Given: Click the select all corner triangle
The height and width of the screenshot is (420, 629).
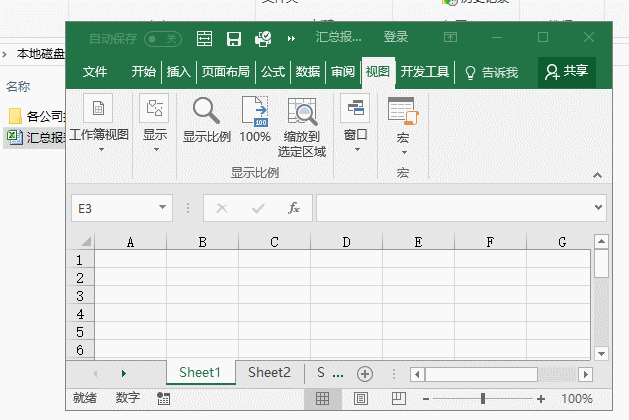Looking at the screenshot, I should point(86,241).
